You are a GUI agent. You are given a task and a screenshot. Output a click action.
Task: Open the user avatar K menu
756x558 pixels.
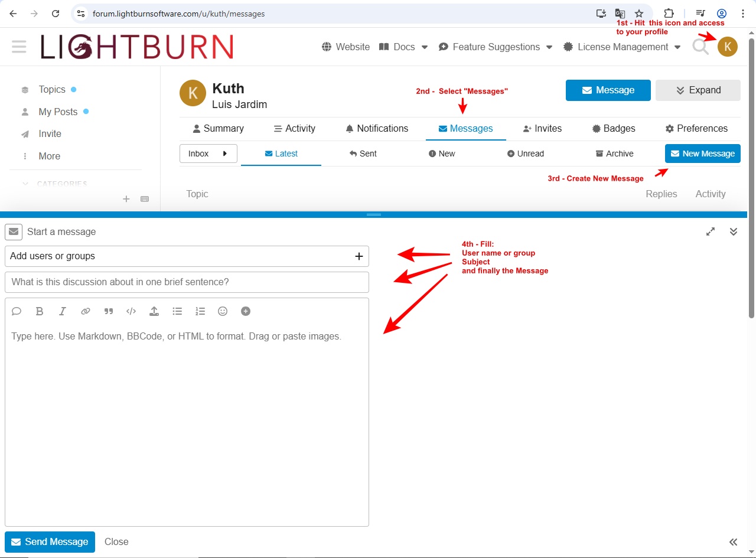point(728,47)
